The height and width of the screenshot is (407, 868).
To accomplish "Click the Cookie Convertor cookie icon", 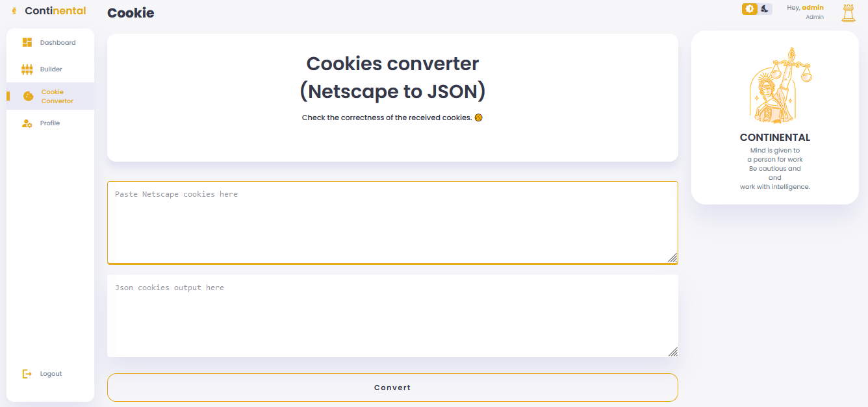I will pyautogui.click(x=28, y=96).
